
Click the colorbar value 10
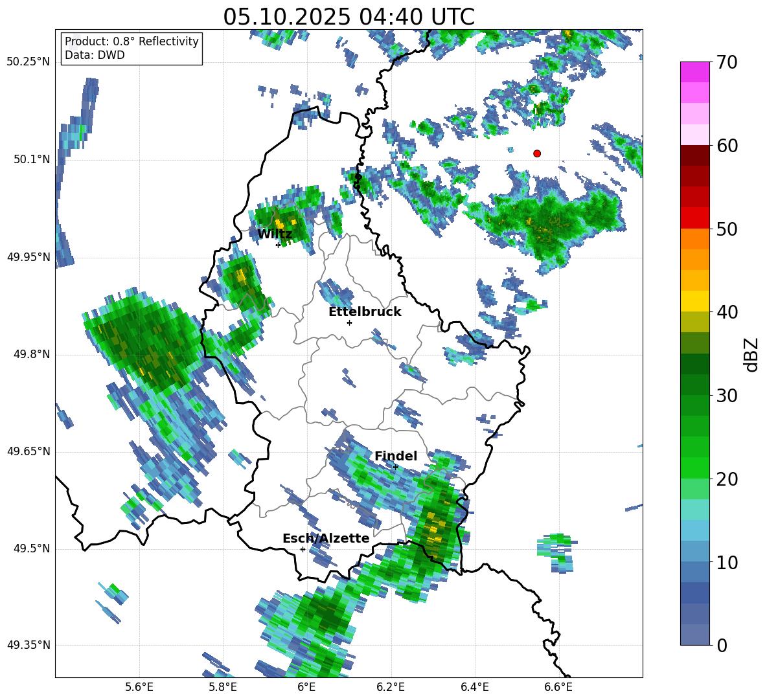[x=727, y=562]
